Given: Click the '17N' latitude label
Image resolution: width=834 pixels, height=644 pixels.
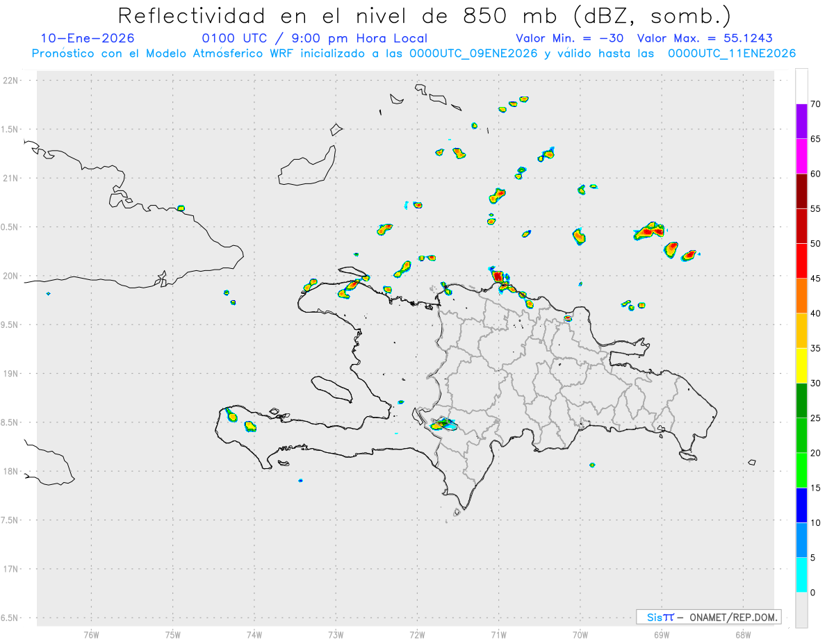Looking at the screenshot, I should pos(10,569).
